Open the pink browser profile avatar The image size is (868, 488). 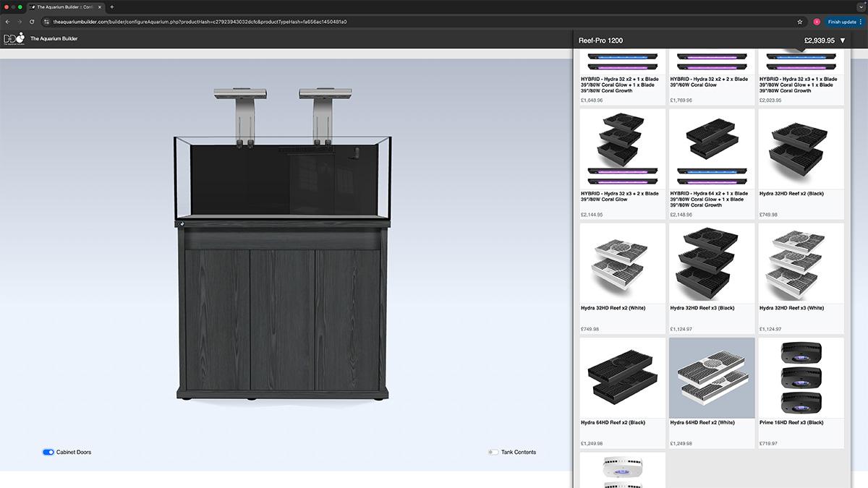click(817, 22)
